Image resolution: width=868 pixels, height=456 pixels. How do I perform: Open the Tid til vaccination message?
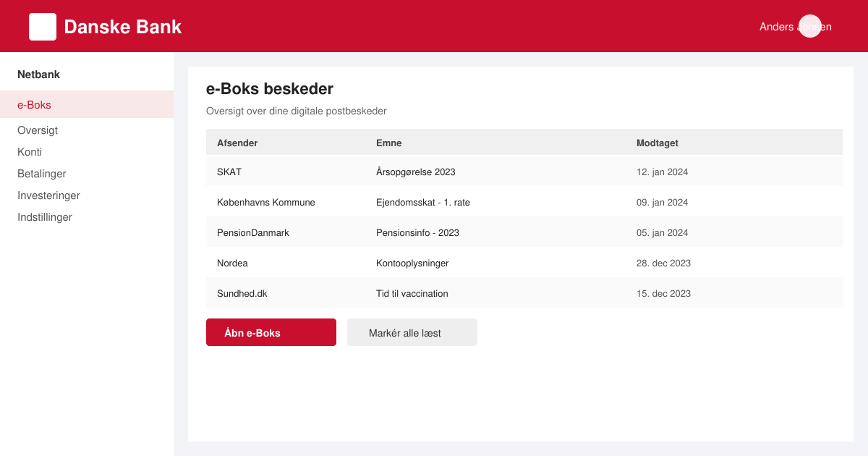point(412,293)
